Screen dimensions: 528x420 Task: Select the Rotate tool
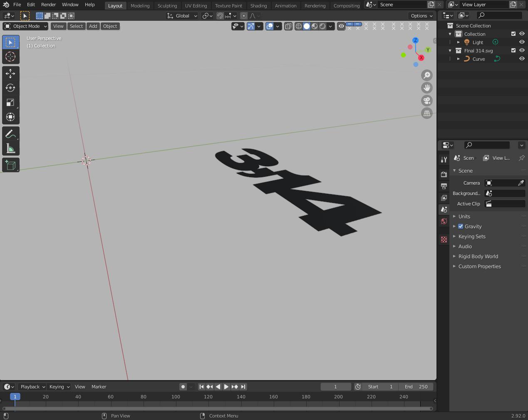10,88
